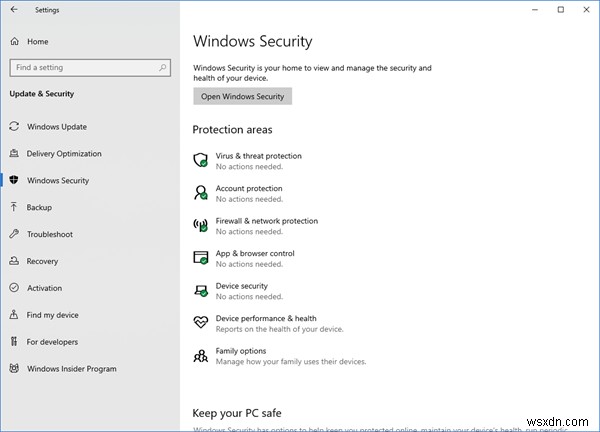Screen dimensions: 600x432
Task: Go to Recovery settings
Action: pyautogui.click(x=42, y=261)
